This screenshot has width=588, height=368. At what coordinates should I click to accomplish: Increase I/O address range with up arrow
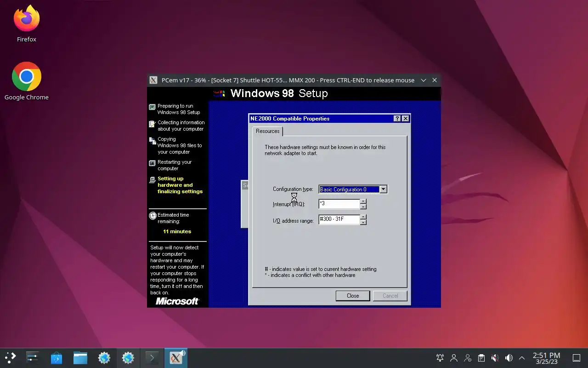(x=363, y=217)
